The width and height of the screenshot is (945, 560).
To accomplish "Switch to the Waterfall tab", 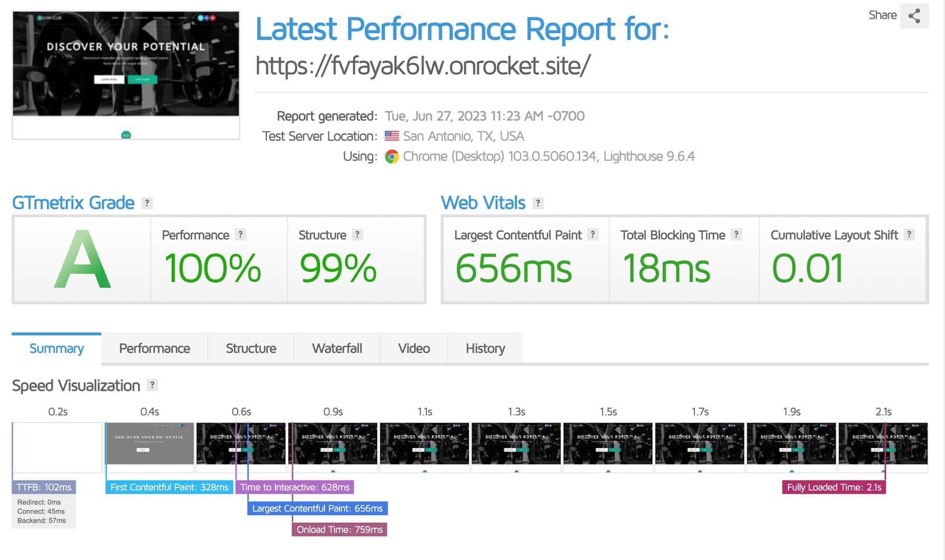I will [337, 348].
